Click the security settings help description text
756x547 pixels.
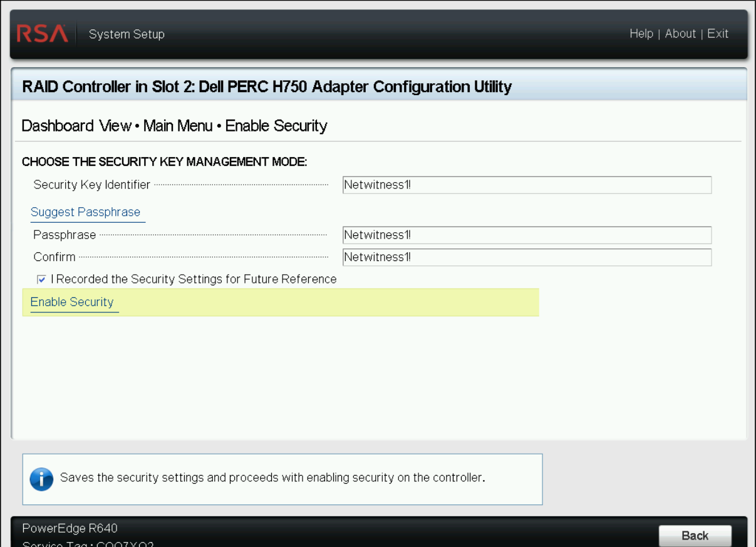click(272, 478)
